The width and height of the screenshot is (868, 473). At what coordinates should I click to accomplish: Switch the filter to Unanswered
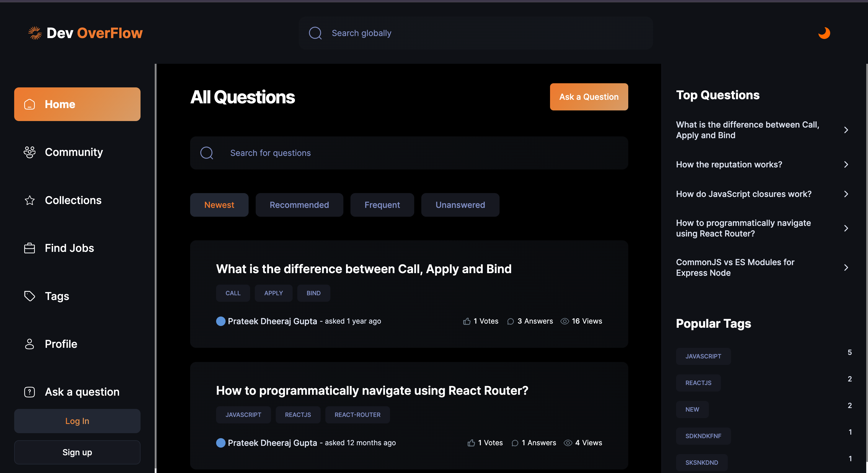[x=460, y=205]
